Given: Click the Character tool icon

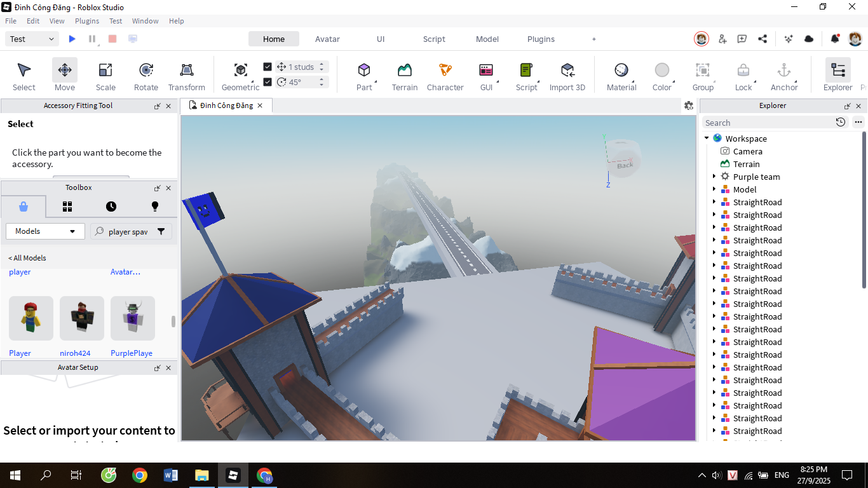Looking at the screenshot, I should coord(445,75).
